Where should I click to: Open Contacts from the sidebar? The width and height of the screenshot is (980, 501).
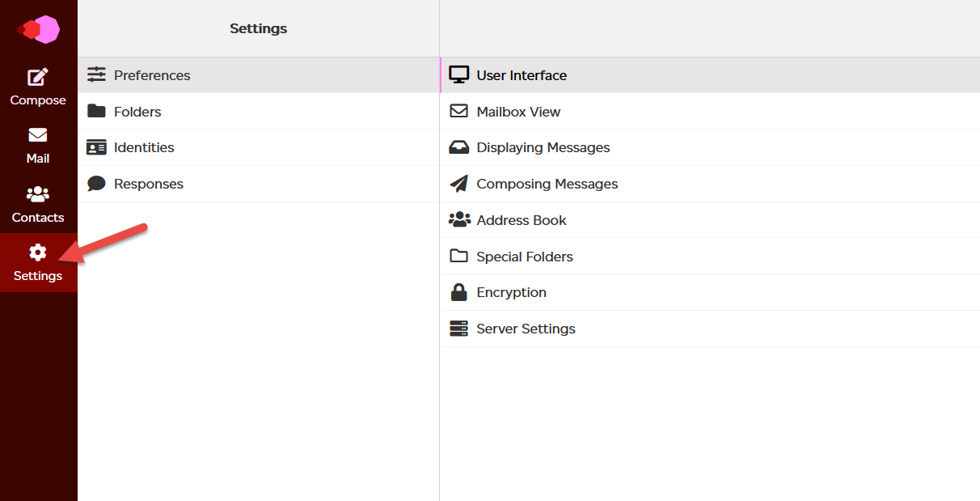pos(38,202)
